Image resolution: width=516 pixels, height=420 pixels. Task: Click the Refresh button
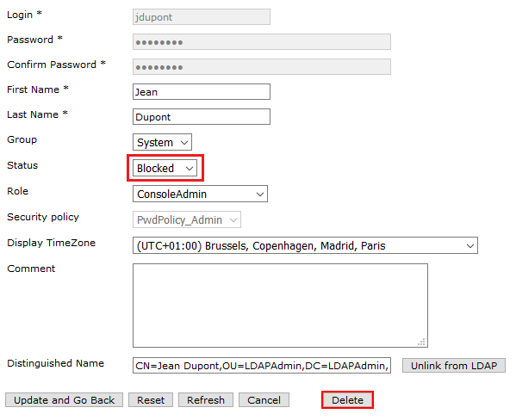click(206, 400)
